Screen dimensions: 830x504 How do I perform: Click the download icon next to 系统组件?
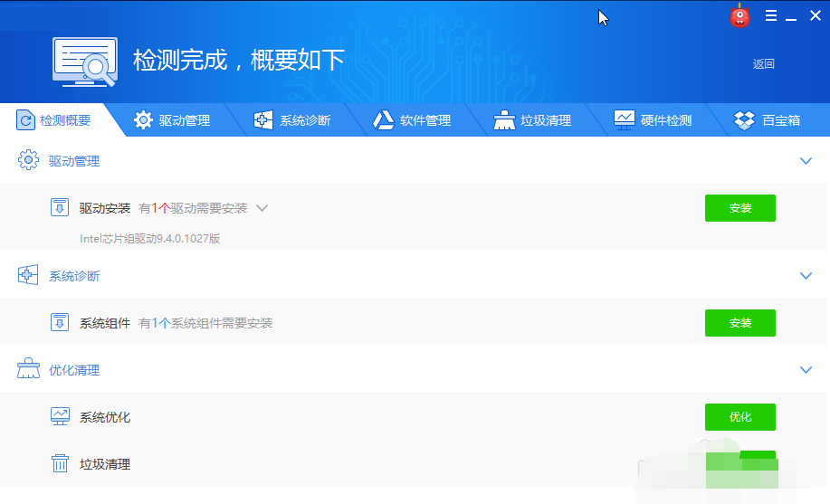tap(60, 322)
